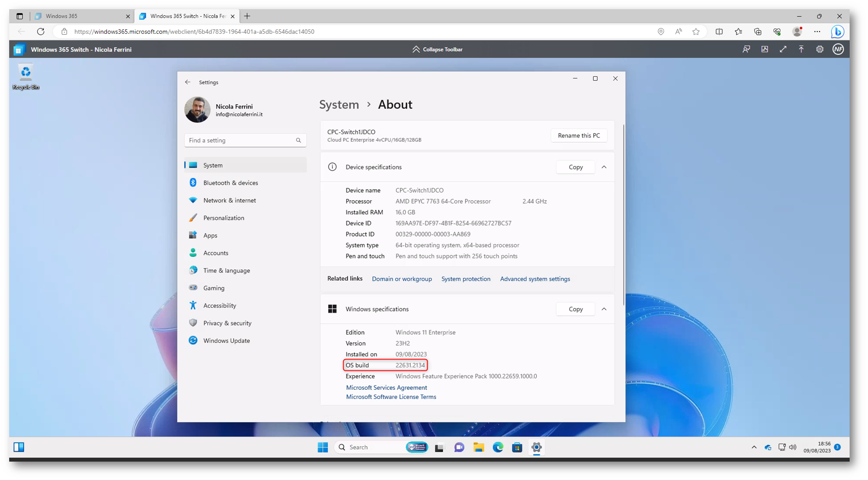
Task: Click the Windows 365 Switch taskbar icon
Action: tap(19, 447)
